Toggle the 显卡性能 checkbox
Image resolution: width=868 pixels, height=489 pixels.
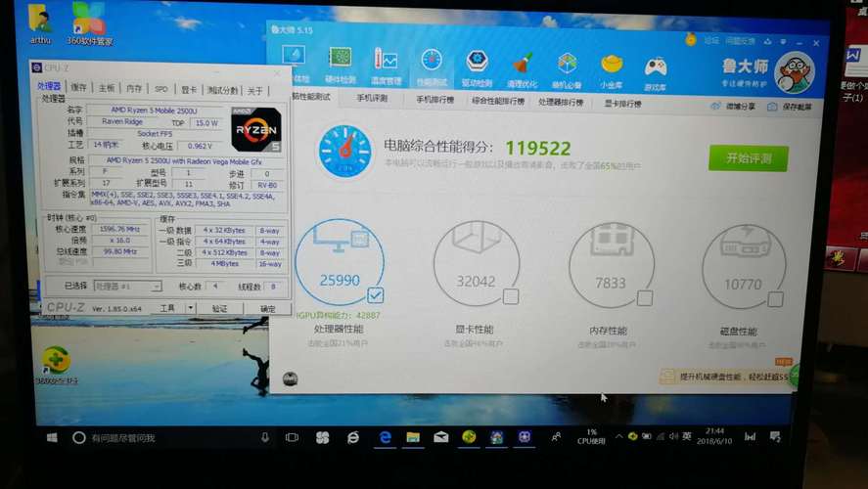[511, 296]
